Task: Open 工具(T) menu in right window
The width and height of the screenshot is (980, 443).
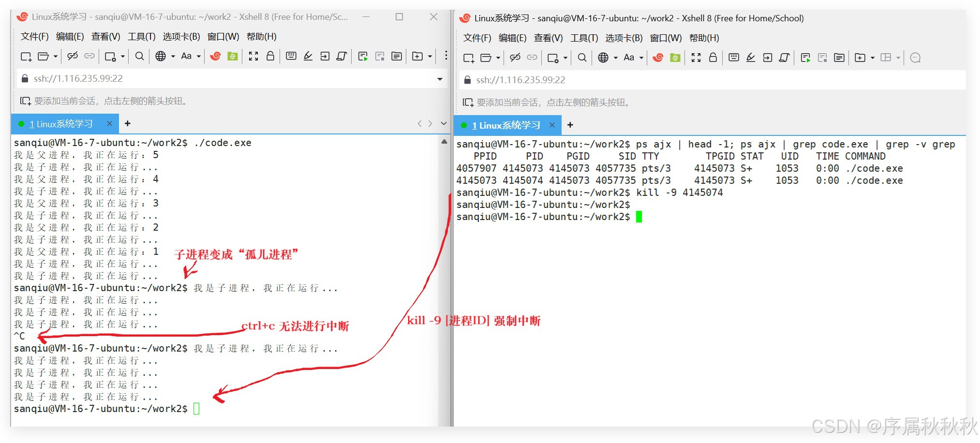Action: point(584,38)
